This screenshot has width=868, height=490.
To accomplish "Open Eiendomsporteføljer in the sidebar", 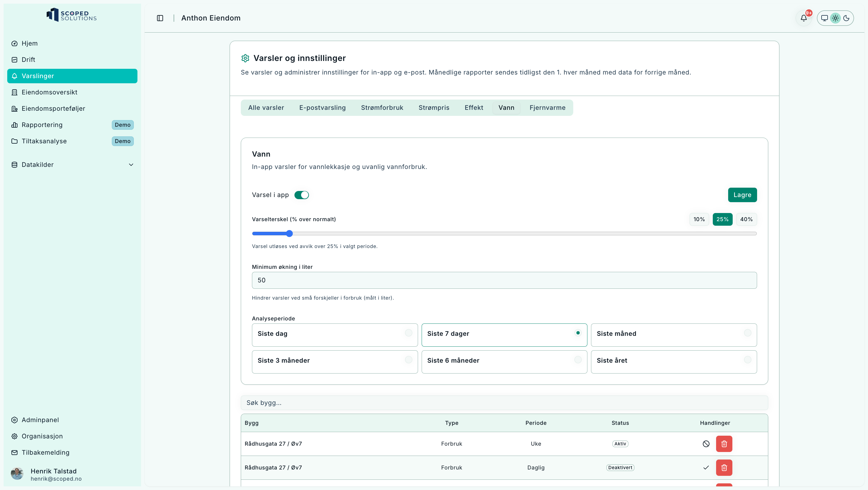I will coord(53,109).
